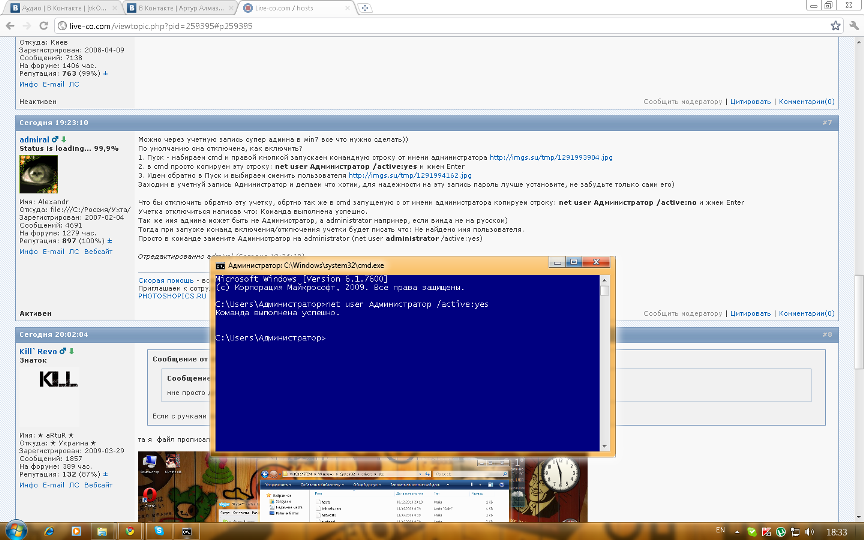Open cmd window system menu icon
This screenshot has width=864, height=540.
pyautogui.click(x=220, y=263)
